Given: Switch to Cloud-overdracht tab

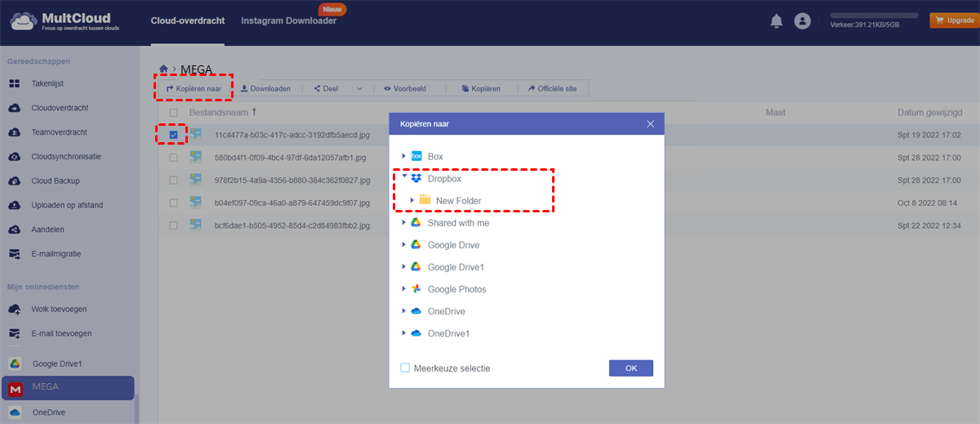Looking at the screenshot, I should [188, 20].
